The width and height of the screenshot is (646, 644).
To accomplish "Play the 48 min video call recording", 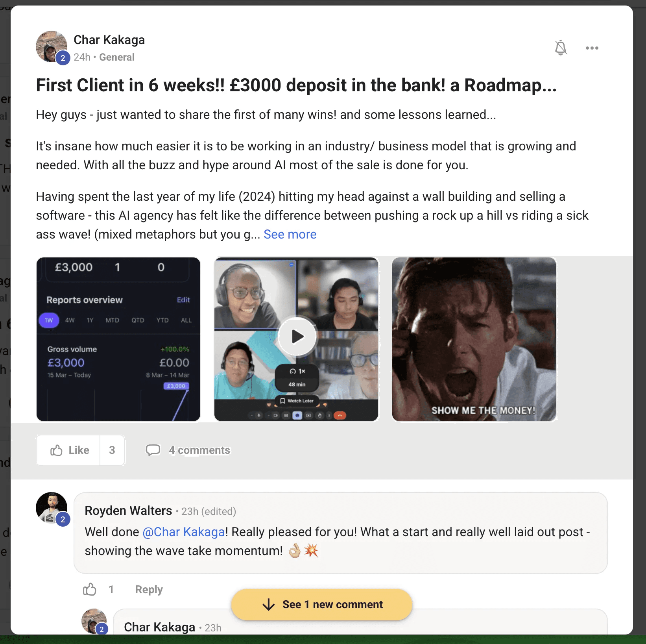I will click(297, 337).
